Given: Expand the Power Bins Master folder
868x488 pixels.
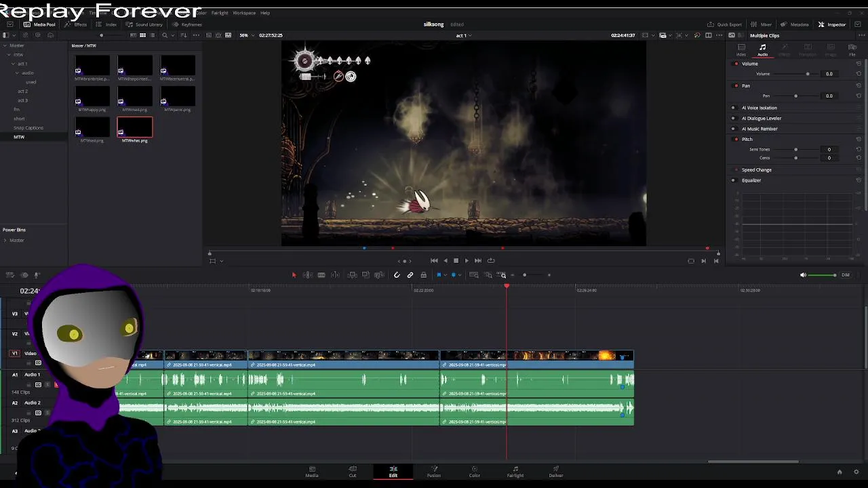Looking at the screenshot, I should click(x=5, y=241).
